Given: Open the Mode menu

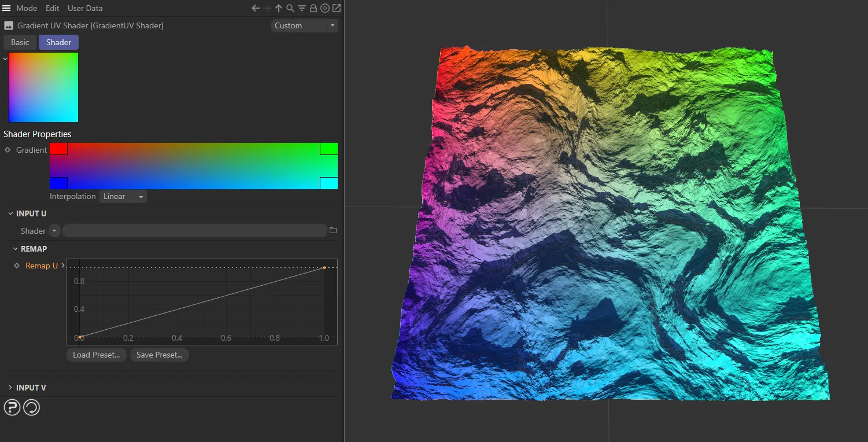Looking at the screenshot, I should click(x=27, y=8).
